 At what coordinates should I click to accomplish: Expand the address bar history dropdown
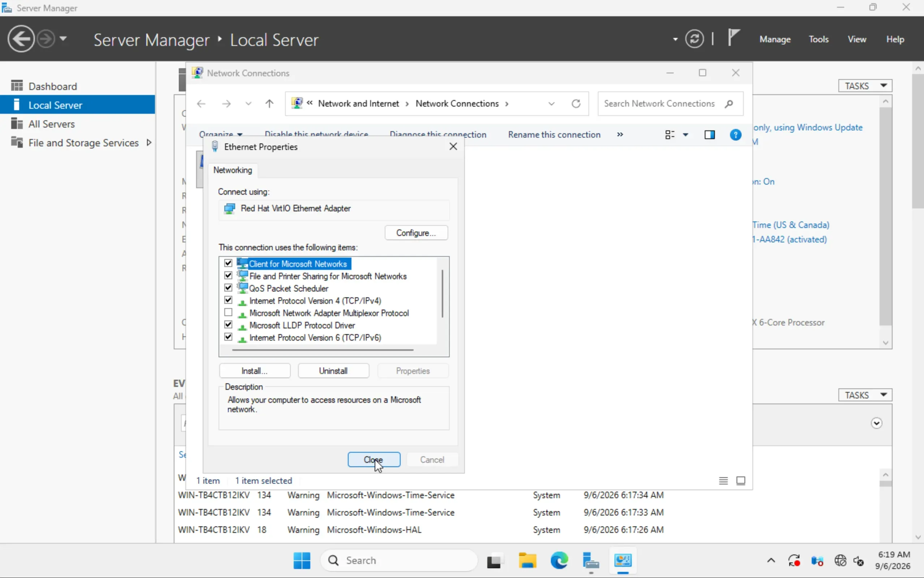pos(551,104)
